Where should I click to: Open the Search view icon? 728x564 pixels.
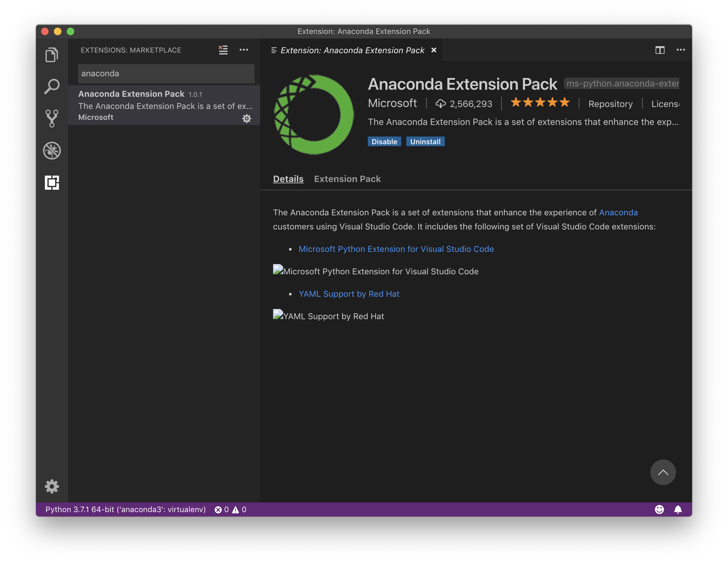pos(52,87)
